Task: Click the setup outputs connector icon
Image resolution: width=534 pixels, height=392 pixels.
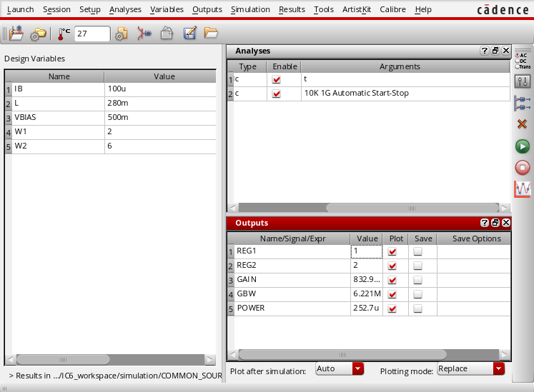Action: [523, 104]
